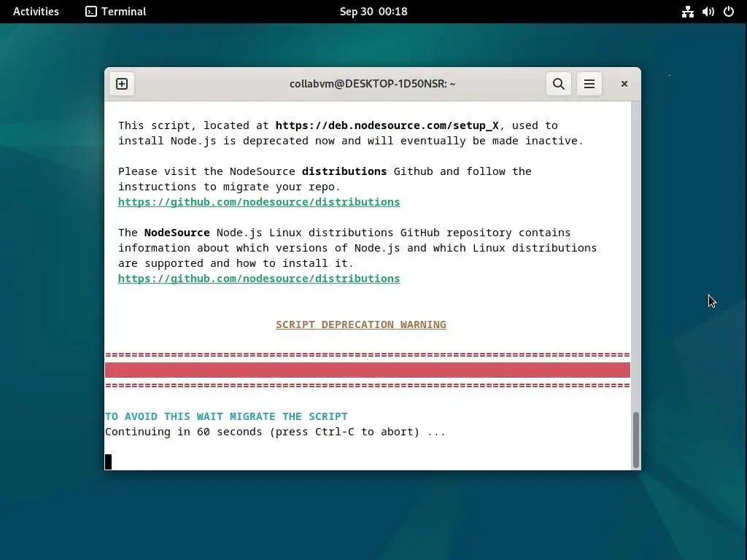
Task: Open the terminal hamburger menu
Action: 589,84
